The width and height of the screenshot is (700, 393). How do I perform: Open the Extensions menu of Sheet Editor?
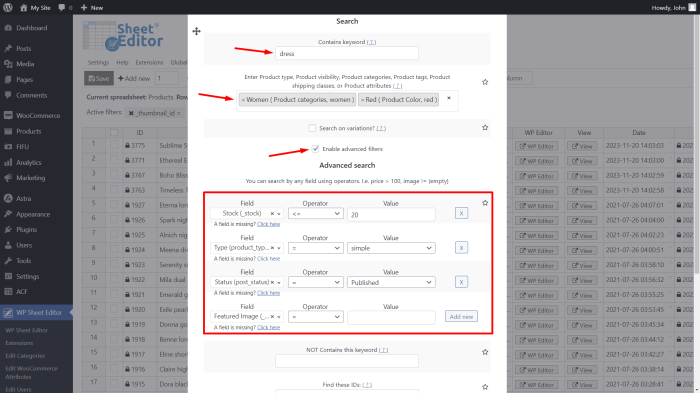coord(149,63)
